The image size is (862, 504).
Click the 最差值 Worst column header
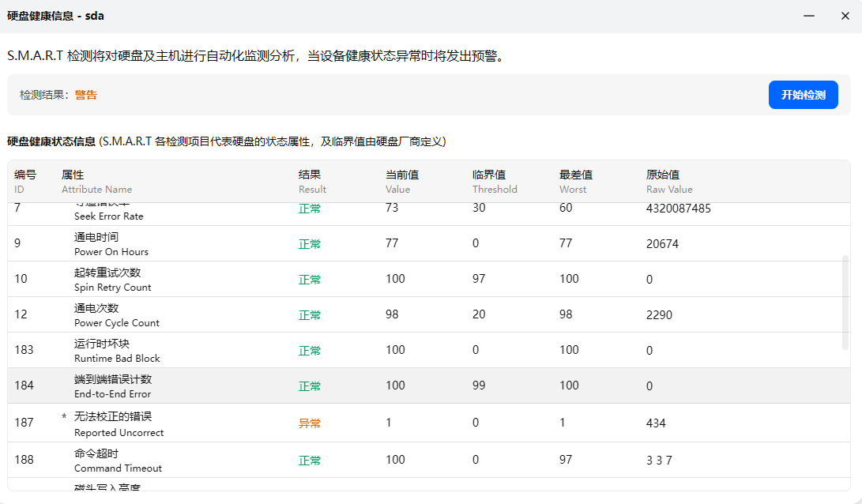click(576, 182)
